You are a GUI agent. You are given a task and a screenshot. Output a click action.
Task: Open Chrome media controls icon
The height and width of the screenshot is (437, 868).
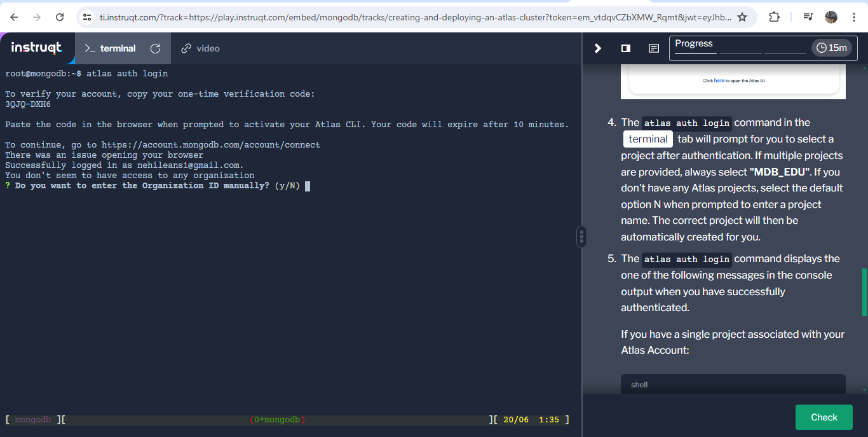[807, 17]
